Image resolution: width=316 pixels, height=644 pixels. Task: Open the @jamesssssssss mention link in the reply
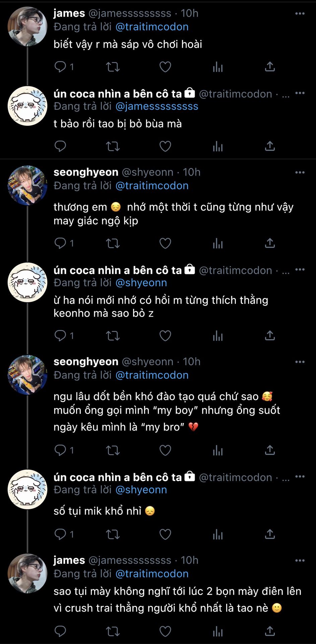coord(156,106)
